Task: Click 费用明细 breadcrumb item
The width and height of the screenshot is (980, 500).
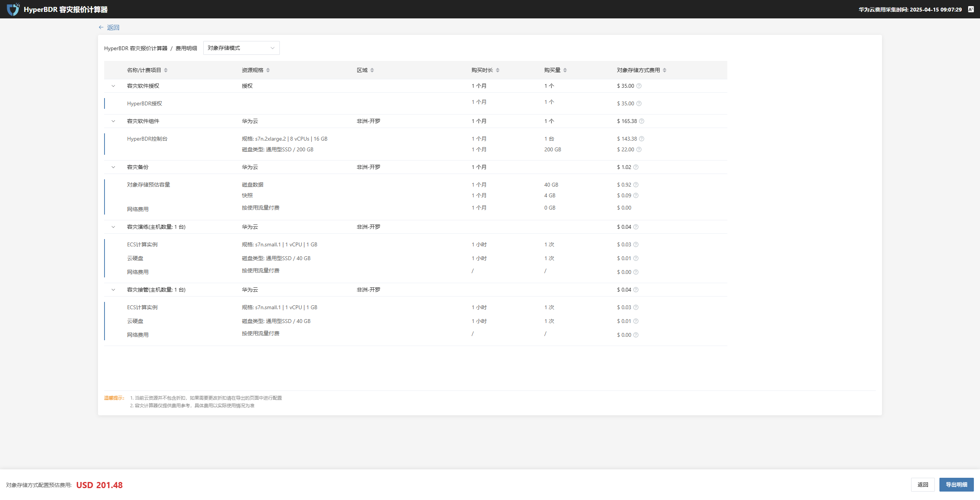Action: [x=186, y=48]
